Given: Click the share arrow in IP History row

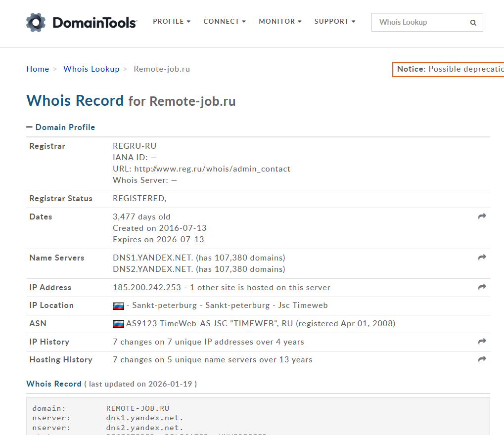Looking at the screenshot, I should [482, 342].
